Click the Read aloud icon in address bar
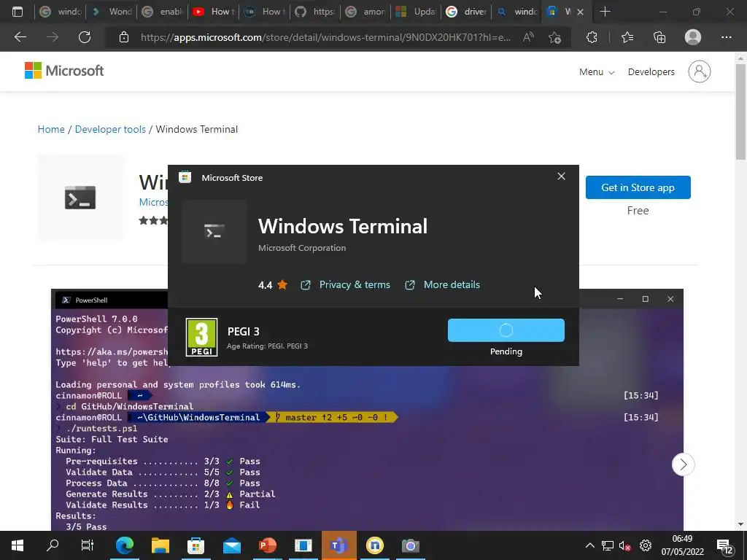747x560 pixels. pos(528,37)
